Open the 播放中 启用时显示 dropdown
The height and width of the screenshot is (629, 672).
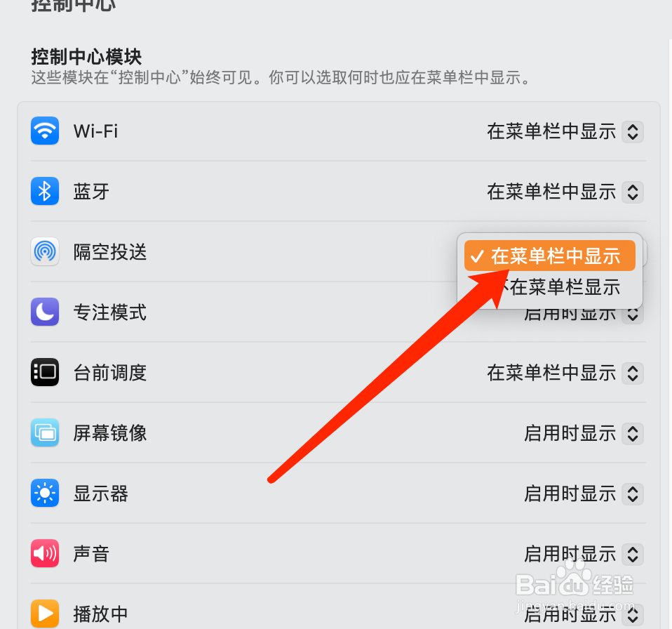584,614
